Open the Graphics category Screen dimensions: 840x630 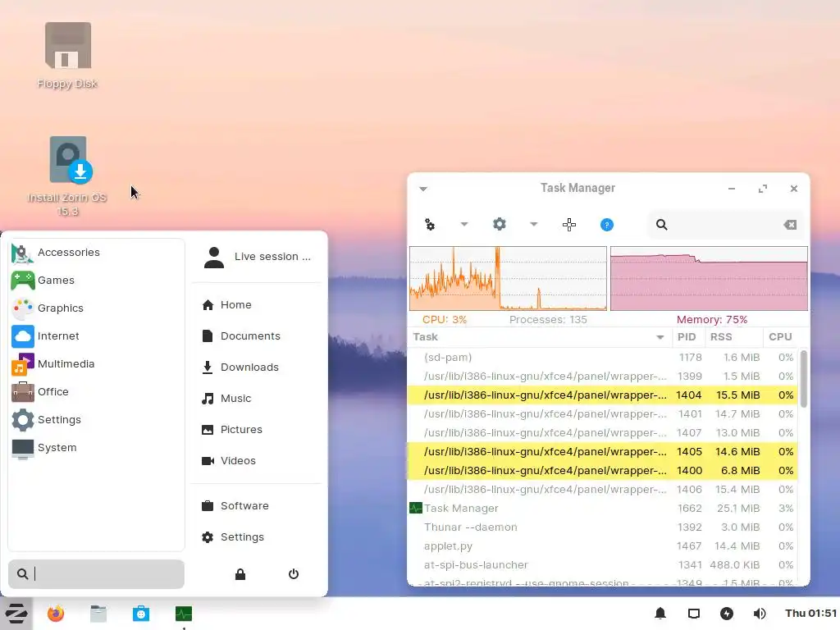tap(97, 308)
